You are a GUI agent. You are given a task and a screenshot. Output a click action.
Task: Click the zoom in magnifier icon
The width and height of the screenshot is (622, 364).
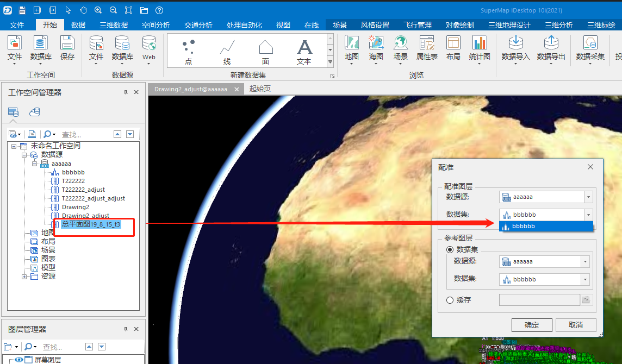point(98,10)
